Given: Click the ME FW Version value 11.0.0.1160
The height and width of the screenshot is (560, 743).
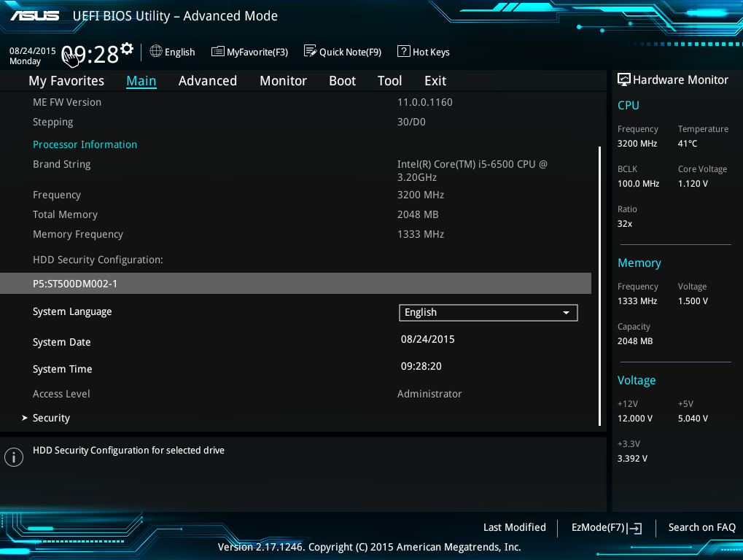Looking at the screenshot, I should [424, 102].
